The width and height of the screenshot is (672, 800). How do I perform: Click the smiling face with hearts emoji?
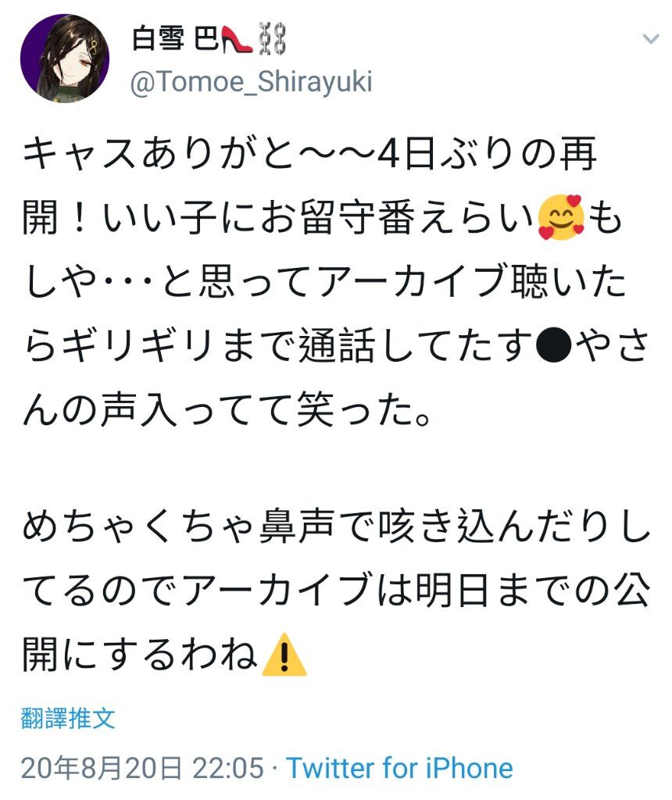click(x=561, y=217)
